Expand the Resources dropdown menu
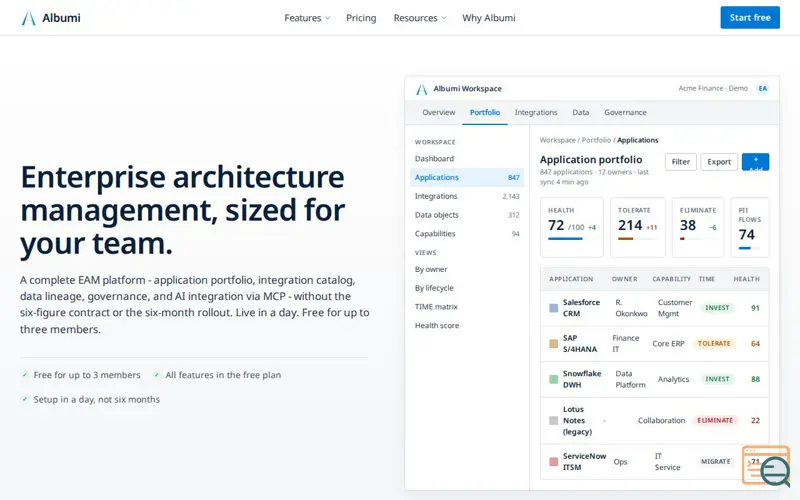The image size is (800, 500). click(x=420, y=18)
